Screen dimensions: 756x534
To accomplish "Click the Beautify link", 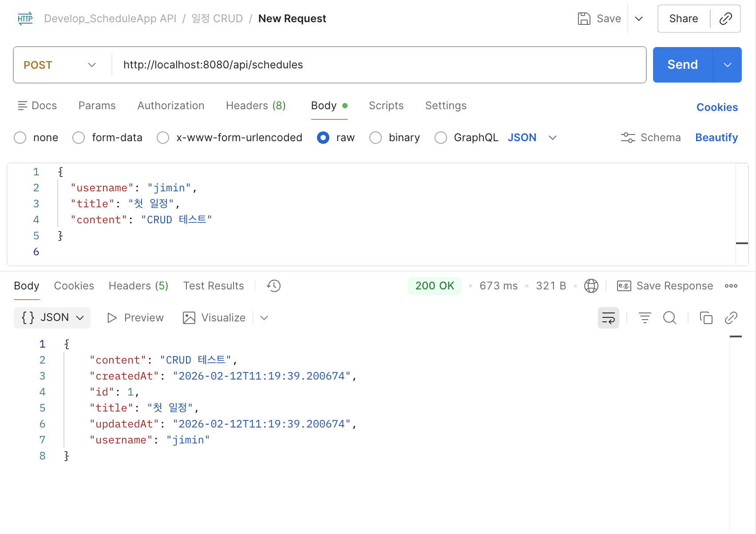I will click(716, 138).
